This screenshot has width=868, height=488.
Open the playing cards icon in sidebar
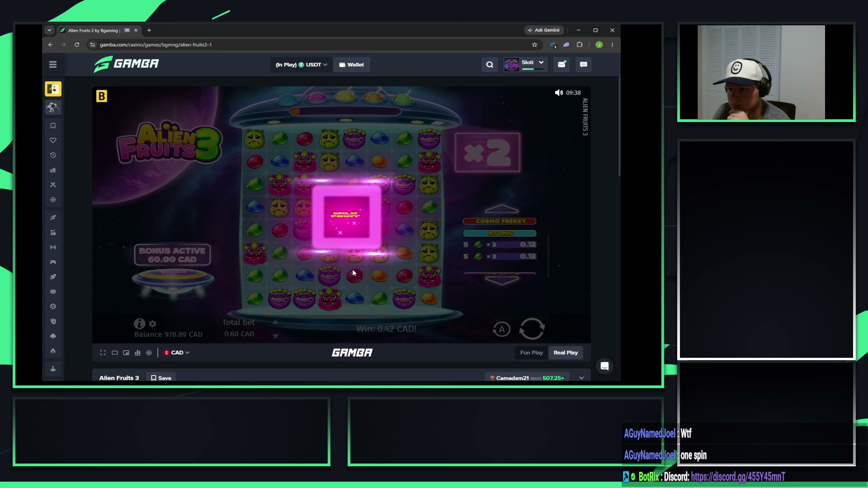click(53, 321)
